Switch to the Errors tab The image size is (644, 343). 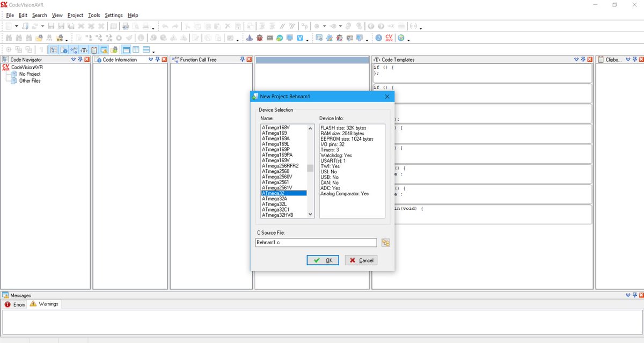click(15, 304)
